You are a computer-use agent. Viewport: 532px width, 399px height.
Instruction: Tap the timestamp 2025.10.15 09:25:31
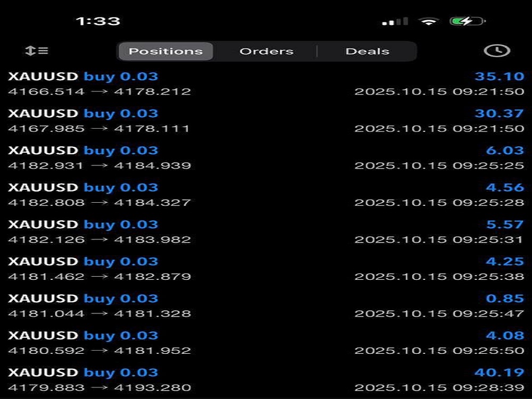[x=439, y=239]
